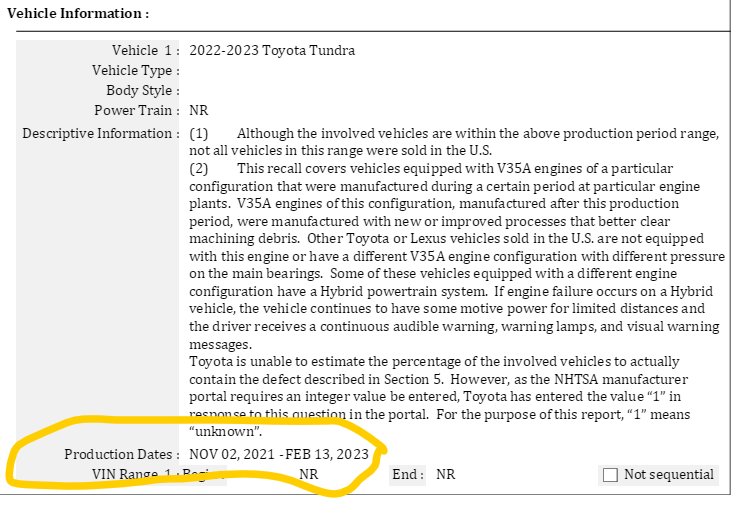Click the 'Production Dates :' label

click(122, 454)
